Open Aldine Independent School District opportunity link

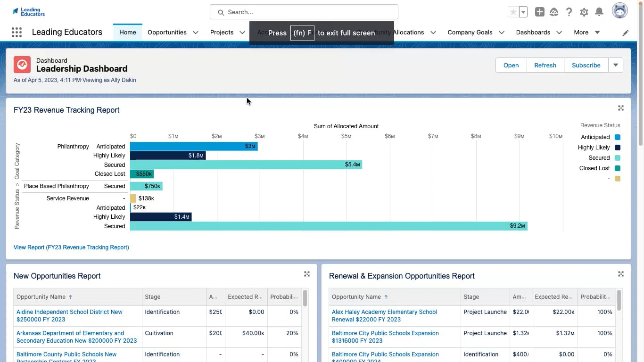point(69,315)
